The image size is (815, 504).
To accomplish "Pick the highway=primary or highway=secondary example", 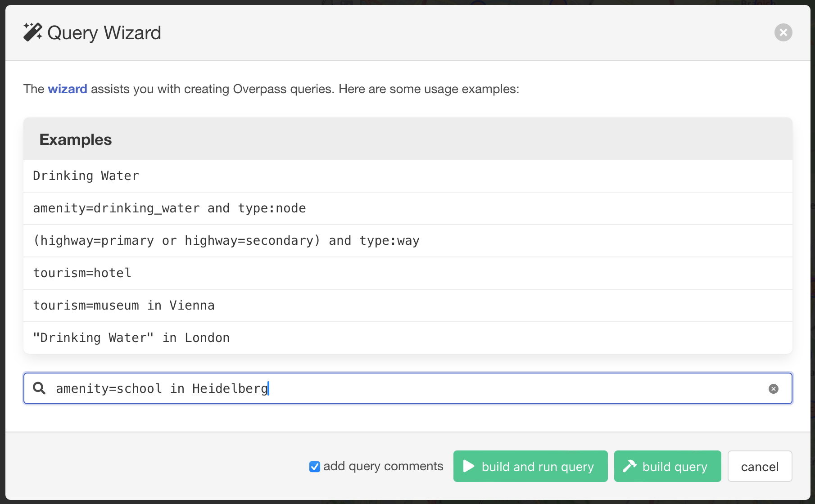I will click(226, 241).
